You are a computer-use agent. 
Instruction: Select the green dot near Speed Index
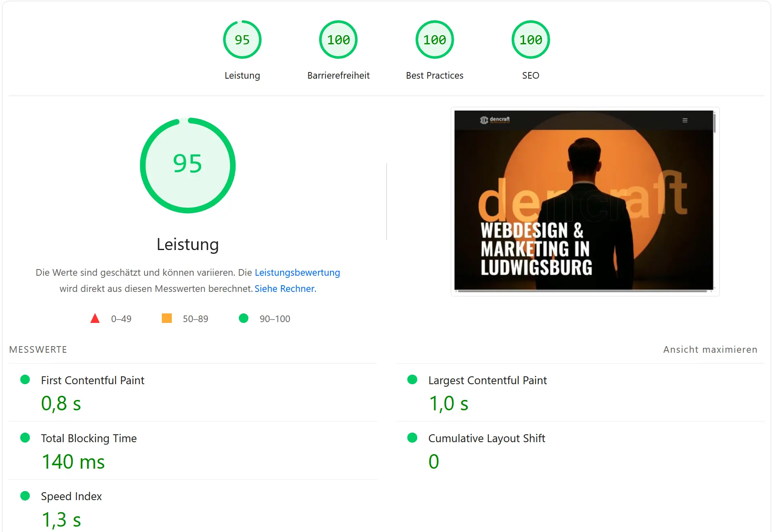click(x=25, y=496)
